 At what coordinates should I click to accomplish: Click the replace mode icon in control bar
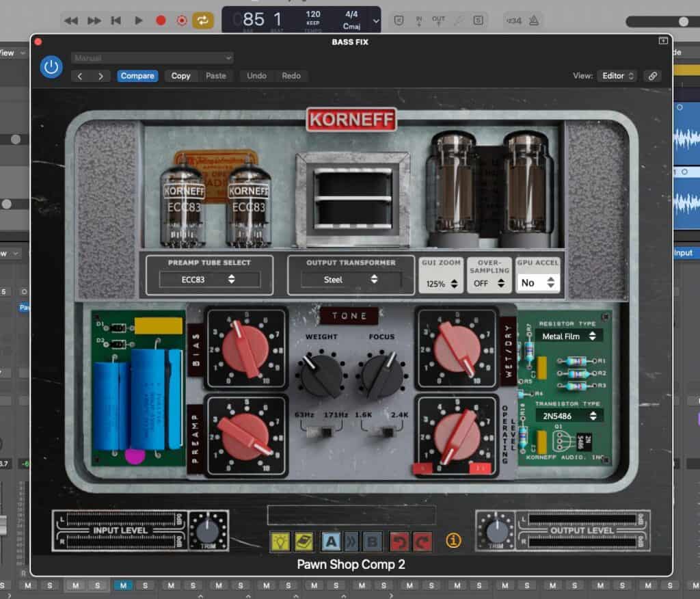click(x=399, y=20)
